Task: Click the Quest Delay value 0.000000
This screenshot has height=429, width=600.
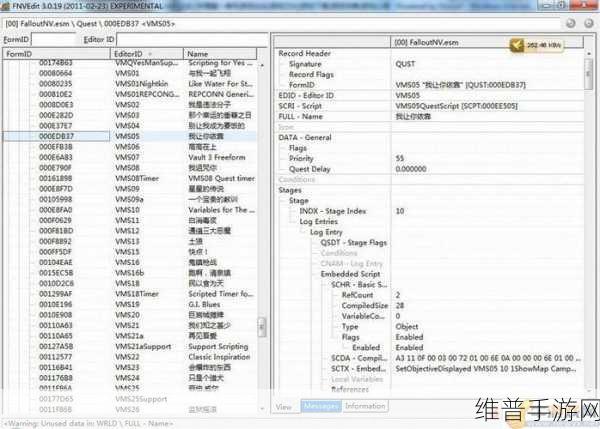Action: coord(411,169)
